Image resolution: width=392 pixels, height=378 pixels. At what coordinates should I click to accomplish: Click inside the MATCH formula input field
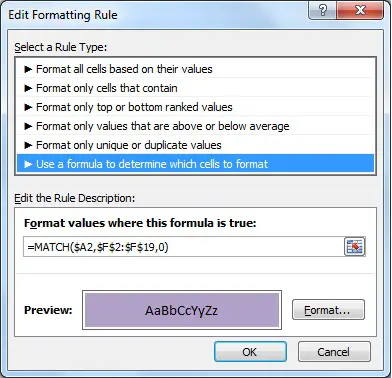[183, 247]
